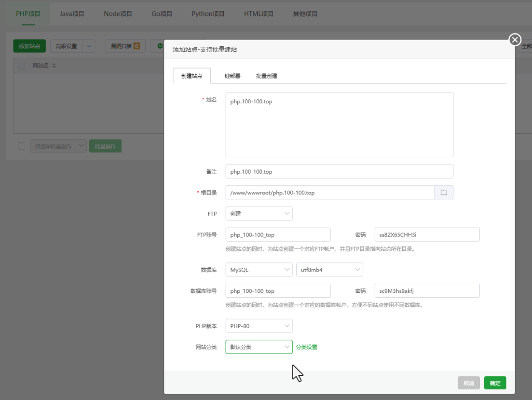Image resolution: width=532 pixels, height=400 pixels.
Task: Click the green N icon in toolbar
Action: (160, 46)
